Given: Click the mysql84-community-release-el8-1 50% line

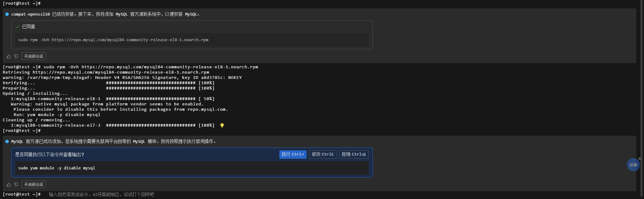Looking at the screenshot, I should point(112,99).
